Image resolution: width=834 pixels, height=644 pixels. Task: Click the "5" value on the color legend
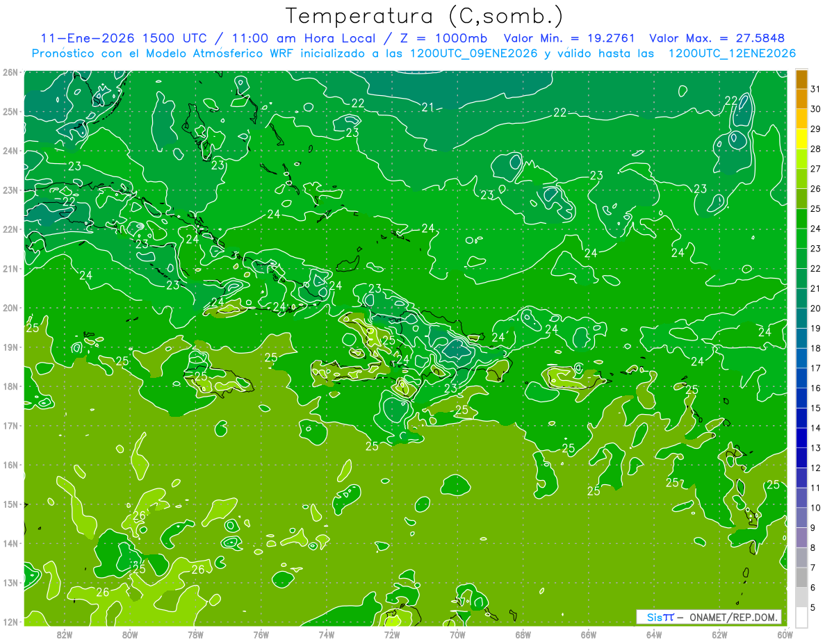click(x=813, y=607)
